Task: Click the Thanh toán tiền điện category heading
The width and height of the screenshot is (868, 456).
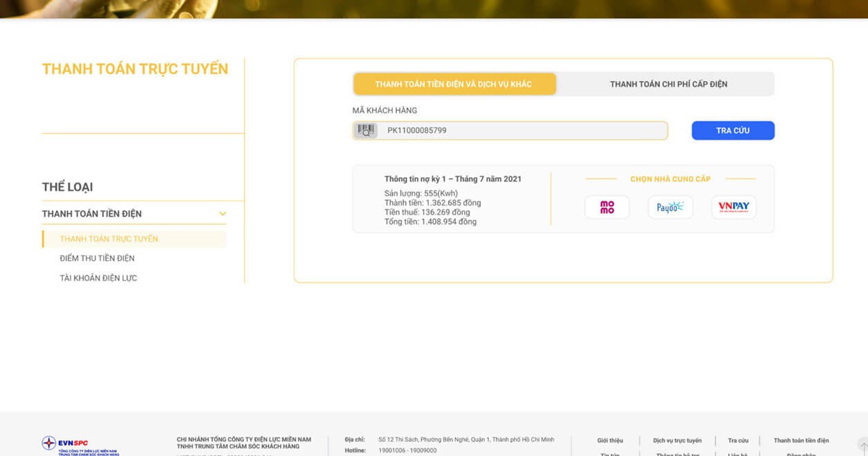Action: pos(92,214)
